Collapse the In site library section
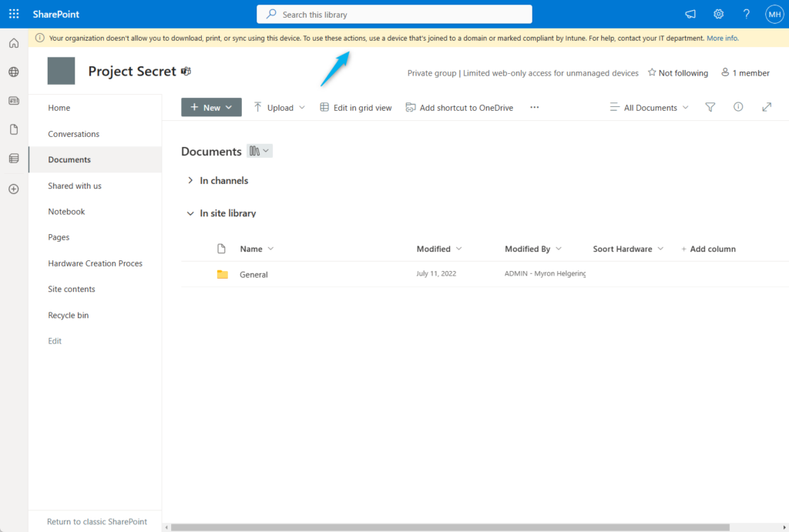The image size is (789, 532). [190, 213]
